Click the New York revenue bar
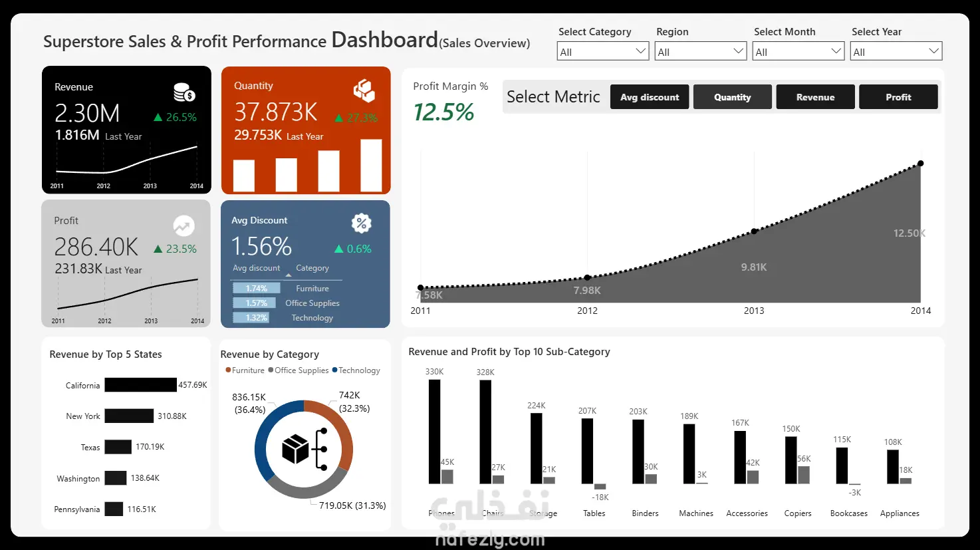The image size is (980, 550). pyautogui.click(x=129, y=416)
